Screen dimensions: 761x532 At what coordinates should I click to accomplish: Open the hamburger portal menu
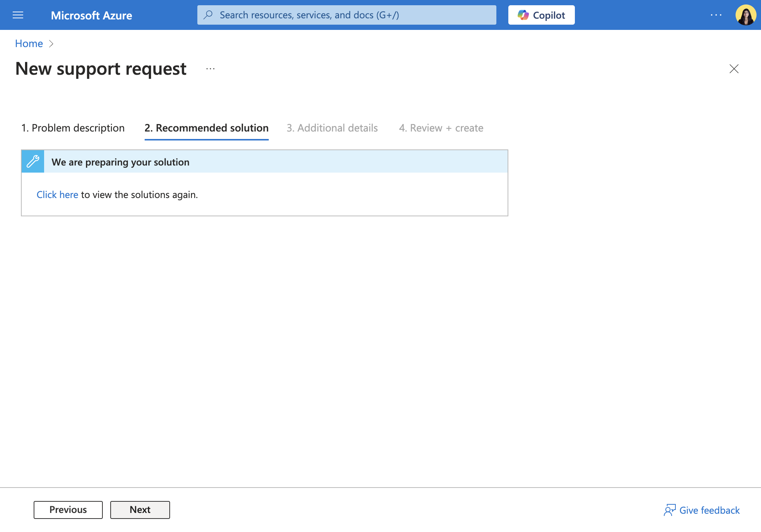(x=18, y=15)
